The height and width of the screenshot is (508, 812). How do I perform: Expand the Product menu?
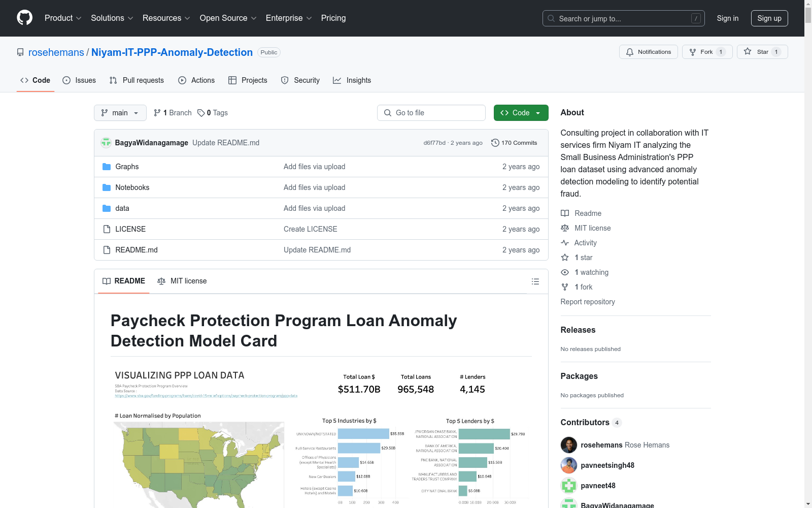click(63, 18)
